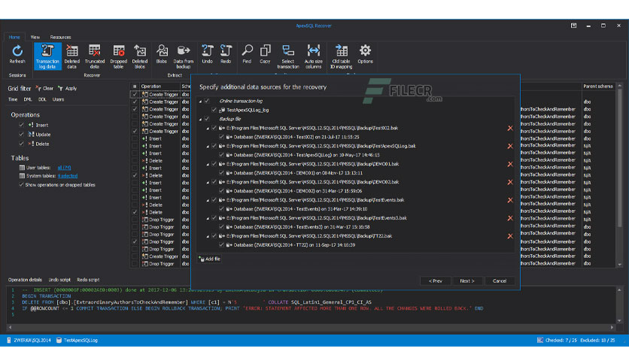The image size is (629, 364).
Task: Remove TT22.bak backup with red X
Action: click(510, 236)
